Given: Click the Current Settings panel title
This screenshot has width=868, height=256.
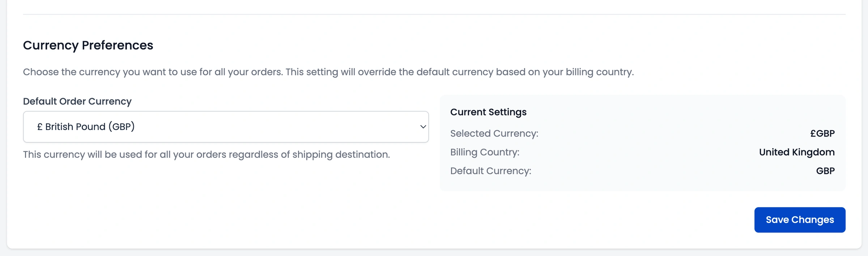Looking at the screenshot, I should (x=488, y=112).
